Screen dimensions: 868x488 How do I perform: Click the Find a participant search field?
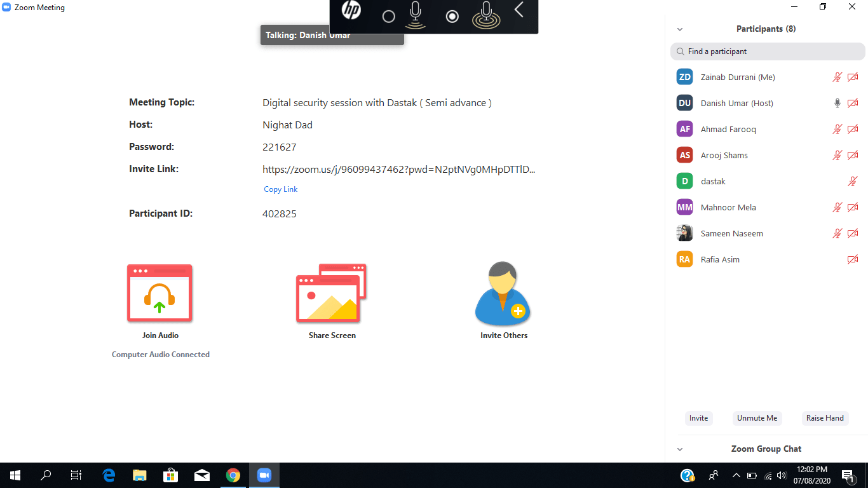click(768, 51)
